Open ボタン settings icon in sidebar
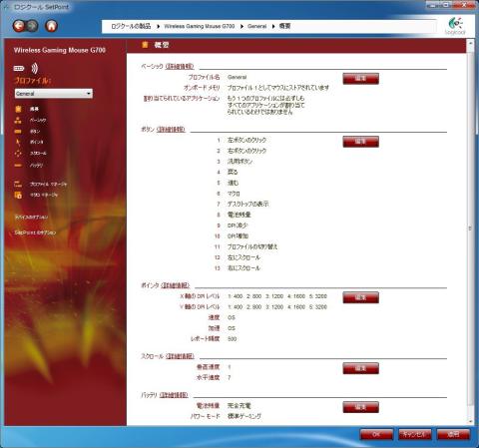 pos(18,132)
